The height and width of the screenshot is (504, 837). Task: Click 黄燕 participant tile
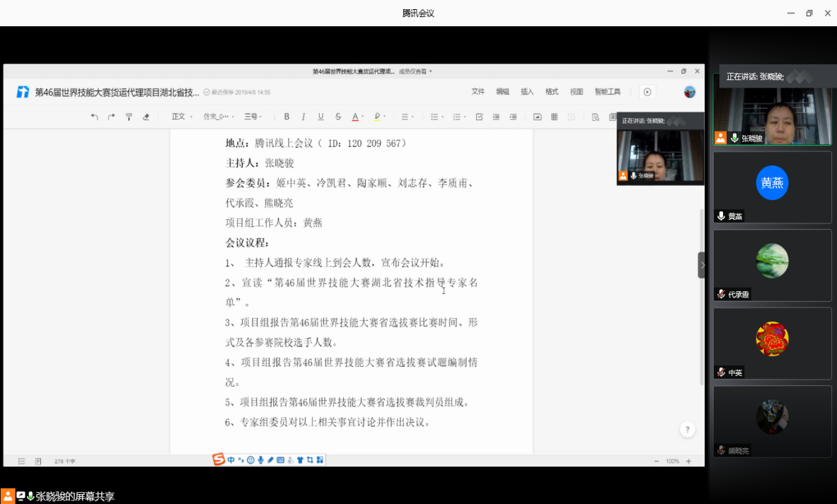coord(772,187)
